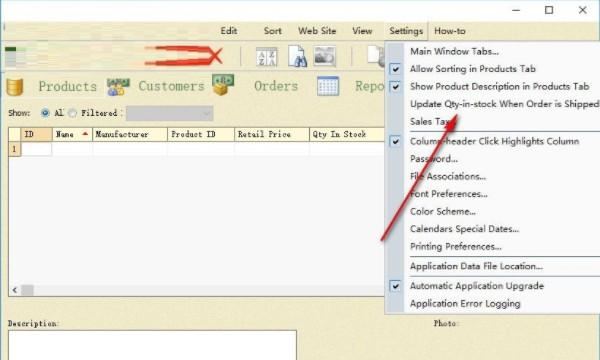Screen dimensions: 600x360
Task: Click the horizontal scrollbar thumb
Action: 27,290
